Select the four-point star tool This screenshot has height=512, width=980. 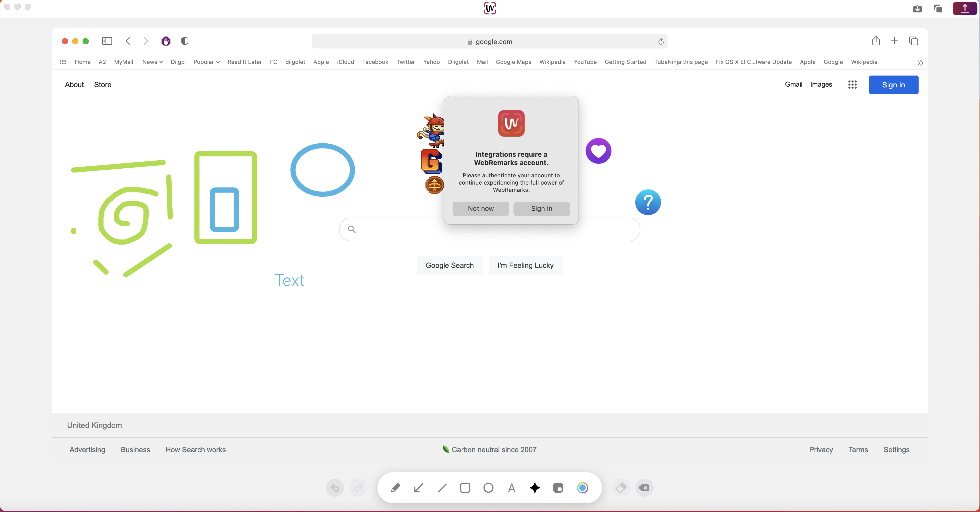click(x=535, y=488)
